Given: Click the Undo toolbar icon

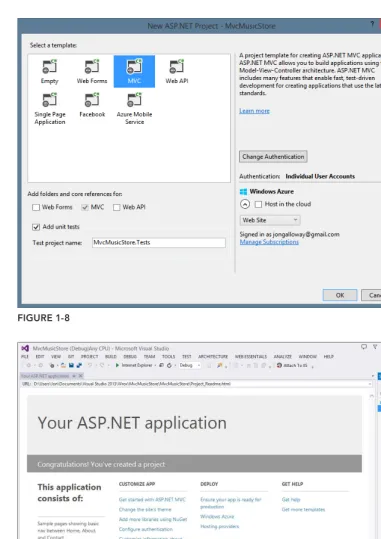Looking at the screenshot, I should tap(90, 365).
